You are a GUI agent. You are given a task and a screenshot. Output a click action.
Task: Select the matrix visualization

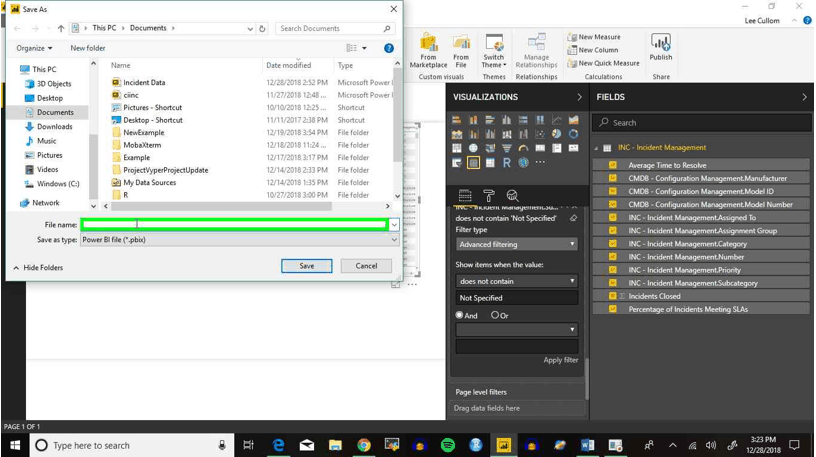[490, 163]
